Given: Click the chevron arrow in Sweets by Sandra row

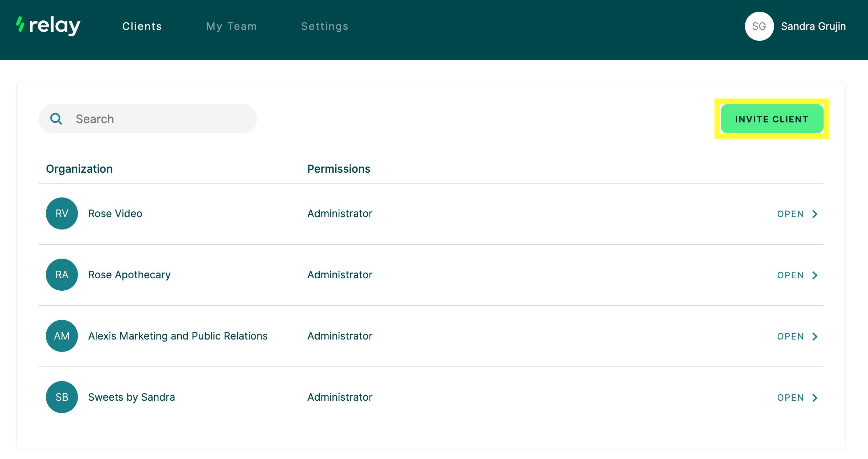Looking at the screenshot, I should point(815,398).
